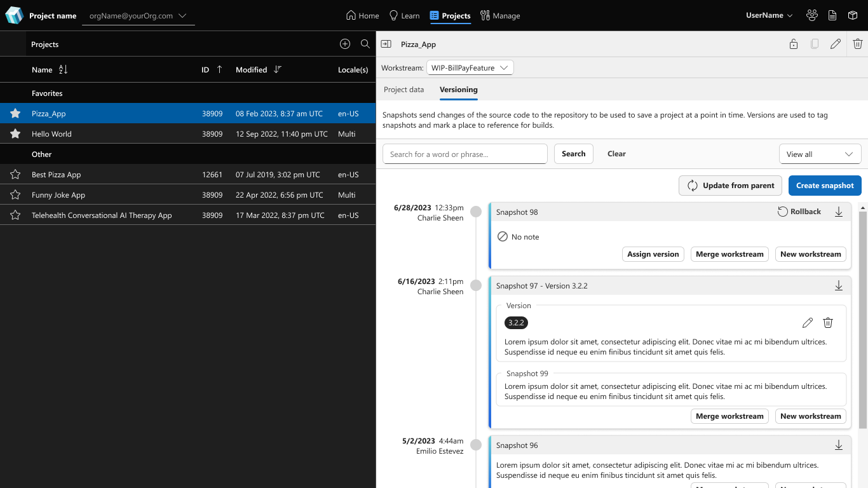Open Projects in top navigation
868x488 pixels.
(450, 16)
